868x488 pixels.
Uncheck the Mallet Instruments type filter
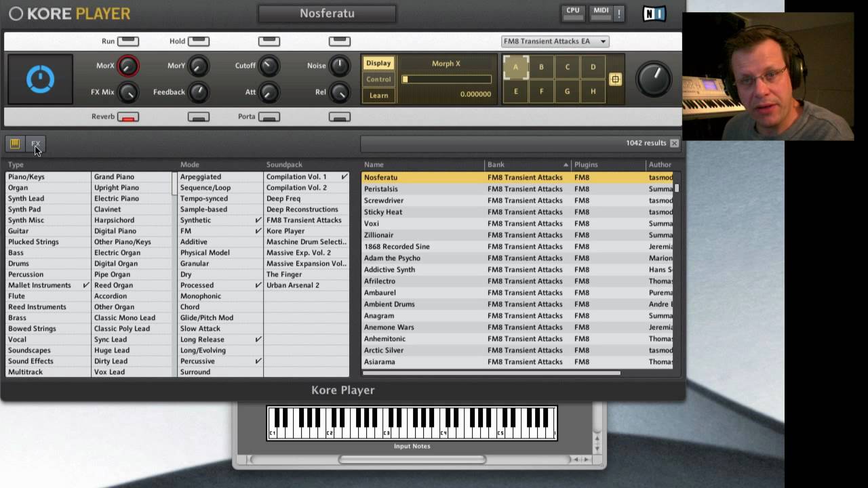tap(47, 285)
